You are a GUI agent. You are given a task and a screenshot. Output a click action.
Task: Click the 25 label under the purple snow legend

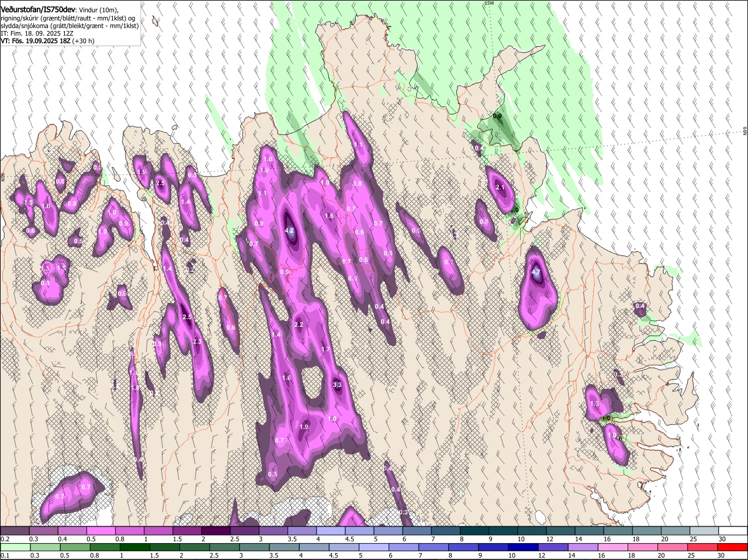(693, 539)
